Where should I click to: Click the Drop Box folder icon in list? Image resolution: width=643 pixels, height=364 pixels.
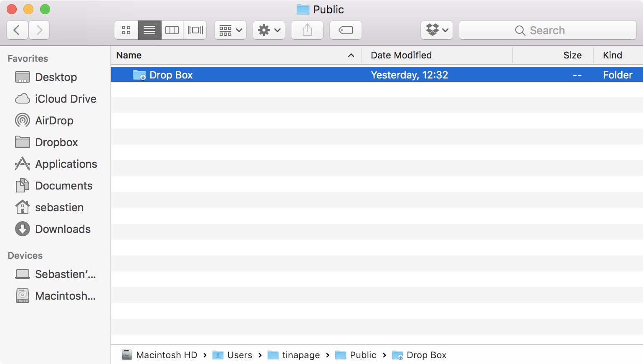tap(139, 75)
